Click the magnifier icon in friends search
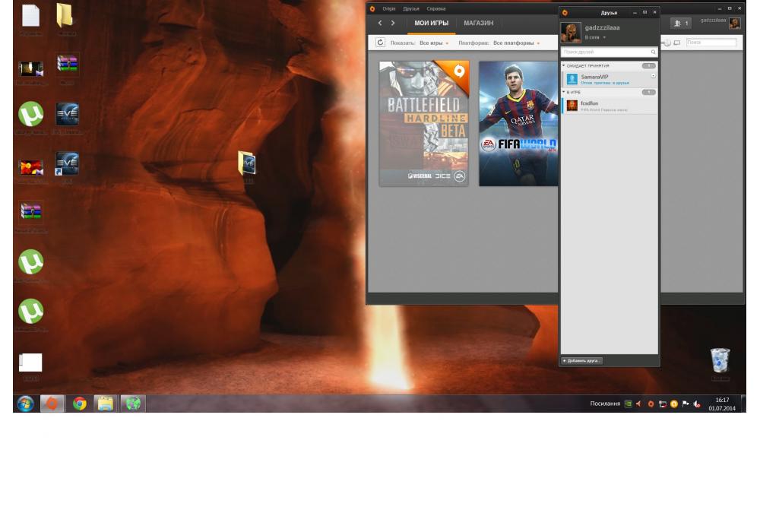The height and width of the screenshot is (532, 760). (653, 52)
